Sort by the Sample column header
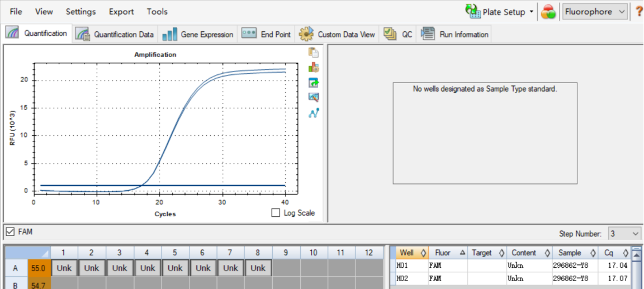644x289 pixels. pyautogui.click(x=575, y=253)
